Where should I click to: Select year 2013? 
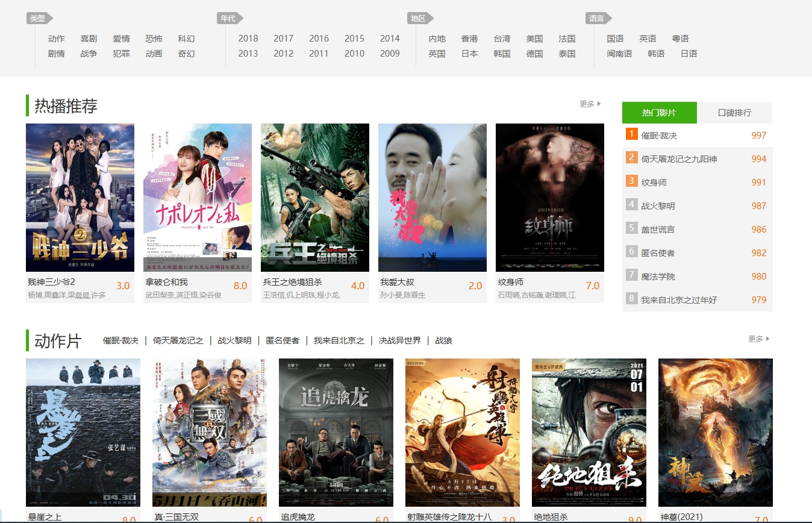point(248,54)
